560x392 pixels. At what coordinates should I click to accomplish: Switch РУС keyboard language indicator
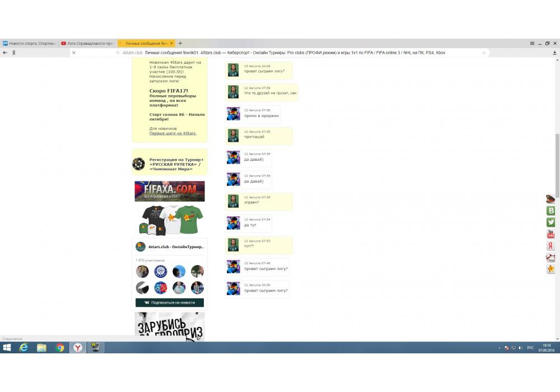[530, 348]
